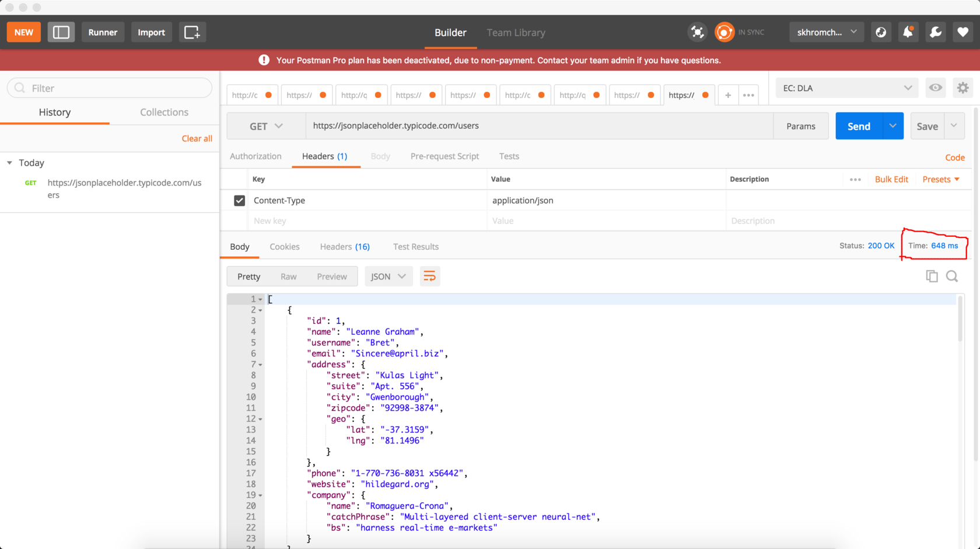This screenshot has width=980, height=549.
Task: Collapse the Today history group
Action: tap(9, 163)
